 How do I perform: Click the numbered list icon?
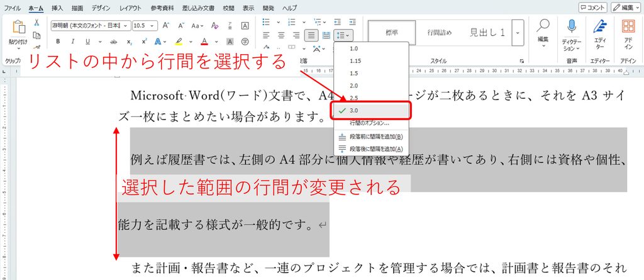292,22
